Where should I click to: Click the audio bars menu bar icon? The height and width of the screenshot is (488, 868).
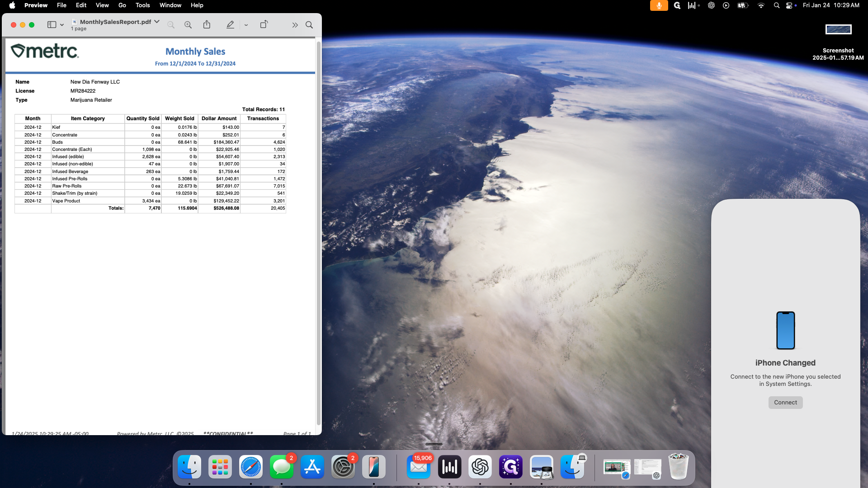(693, 5)
